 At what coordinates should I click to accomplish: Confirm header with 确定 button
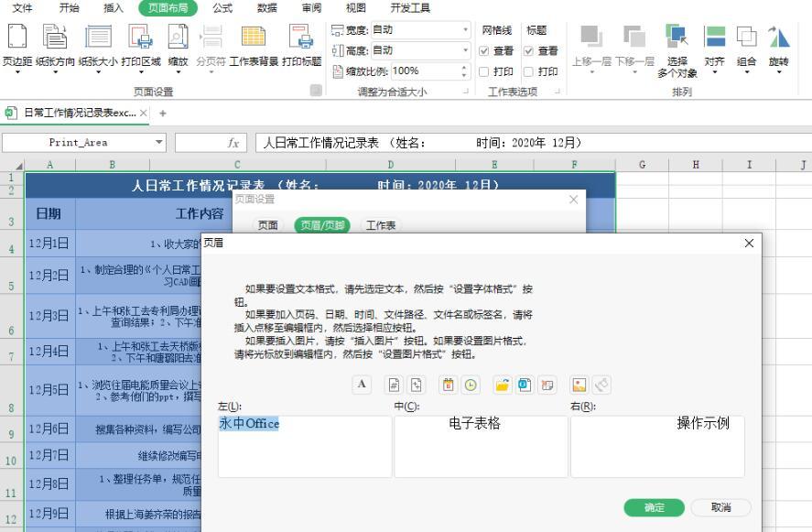coord(654,507)
